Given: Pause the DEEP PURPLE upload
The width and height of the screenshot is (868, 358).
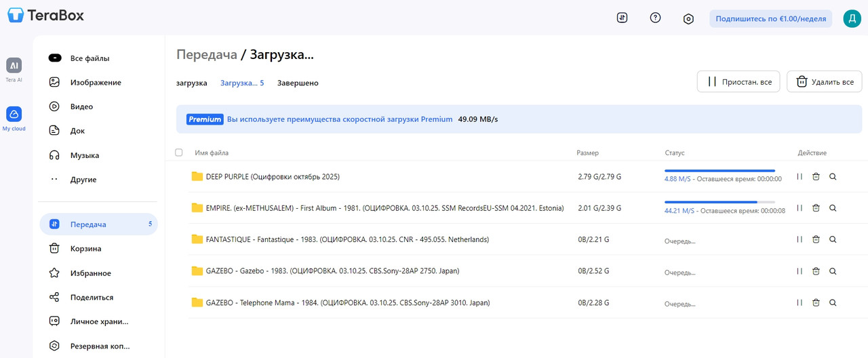Looking at the screenshot, I should (x=800, y=176).
